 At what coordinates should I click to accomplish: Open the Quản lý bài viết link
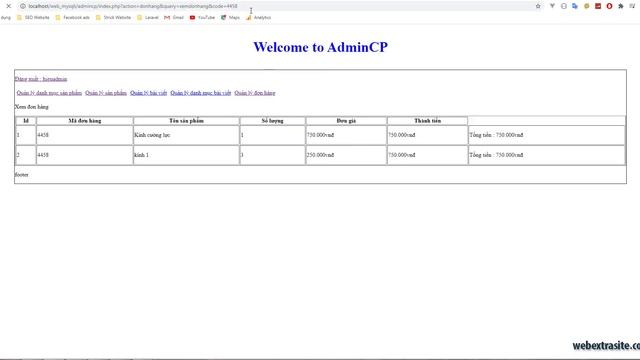(x=149, y=93)
